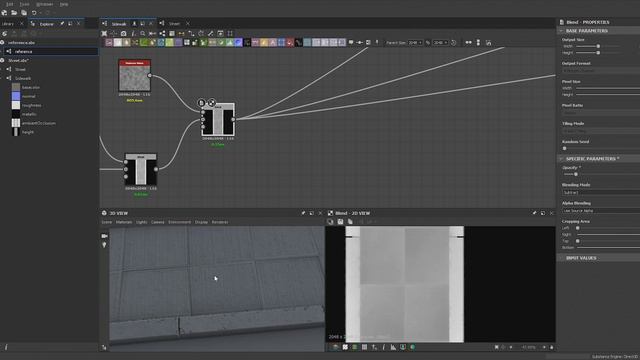Select the red-header noise node in graph

coord(135,75)
